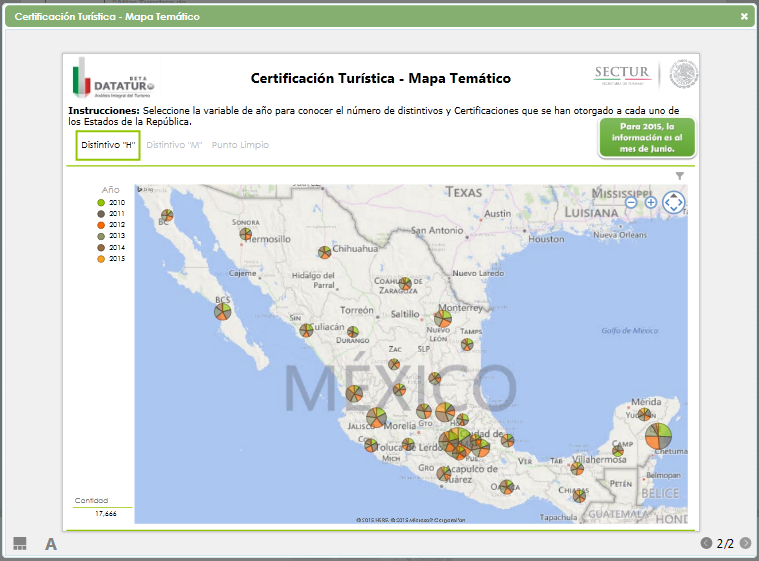The height and width of the screenshot is (561, 759).
Task: Switch to the Punto Limpio tab
Action: 240,145
